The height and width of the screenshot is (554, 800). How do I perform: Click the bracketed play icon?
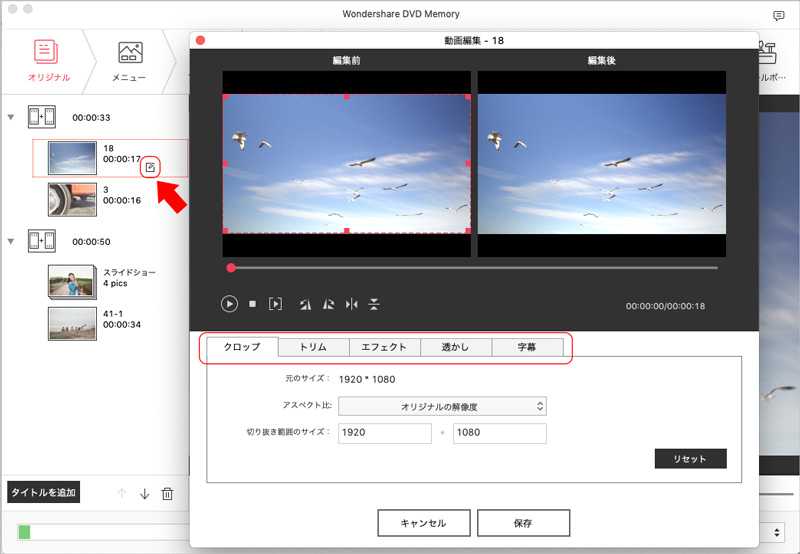[275, 304]
